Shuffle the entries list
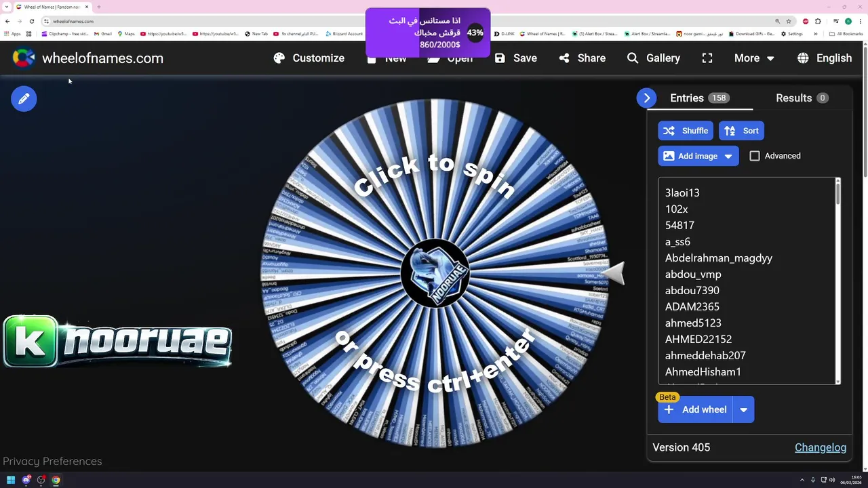868x488 pixels. pyautogui.click(x=686, y=131)
